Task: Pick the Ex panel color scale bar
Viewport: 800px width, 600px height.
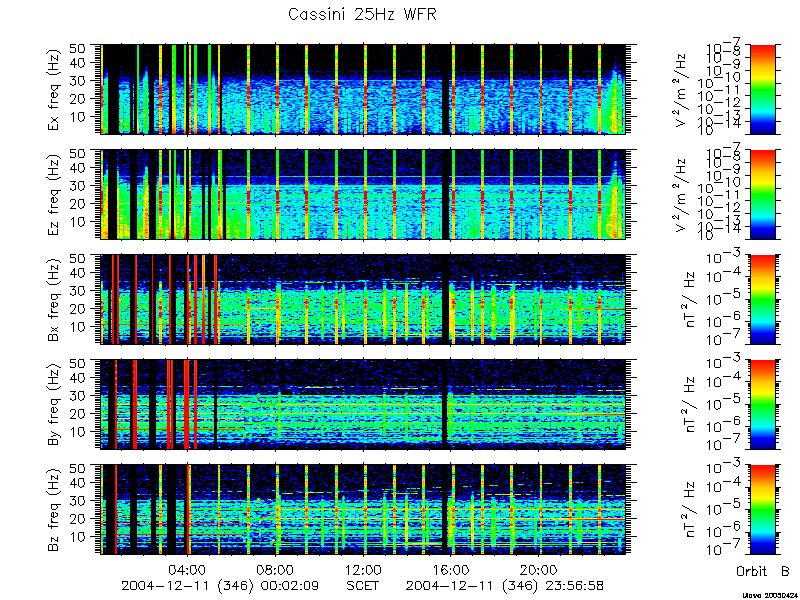Action: coord(762,89)
